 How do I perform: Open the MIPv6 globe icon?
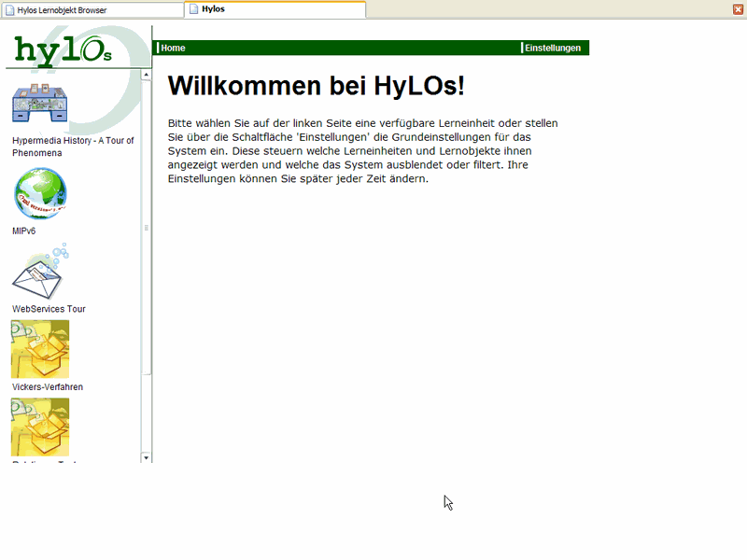tap(40, 193)
